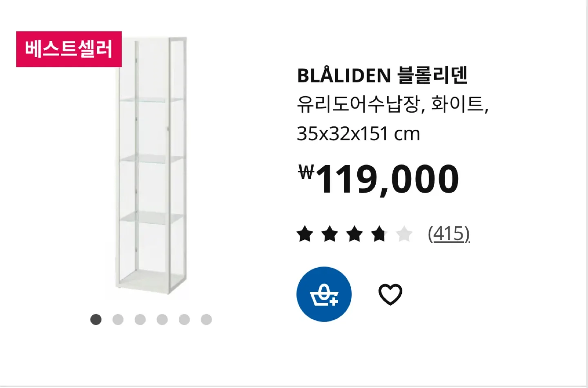Show the fourth carousel image dot

click(x=162, y=319)
